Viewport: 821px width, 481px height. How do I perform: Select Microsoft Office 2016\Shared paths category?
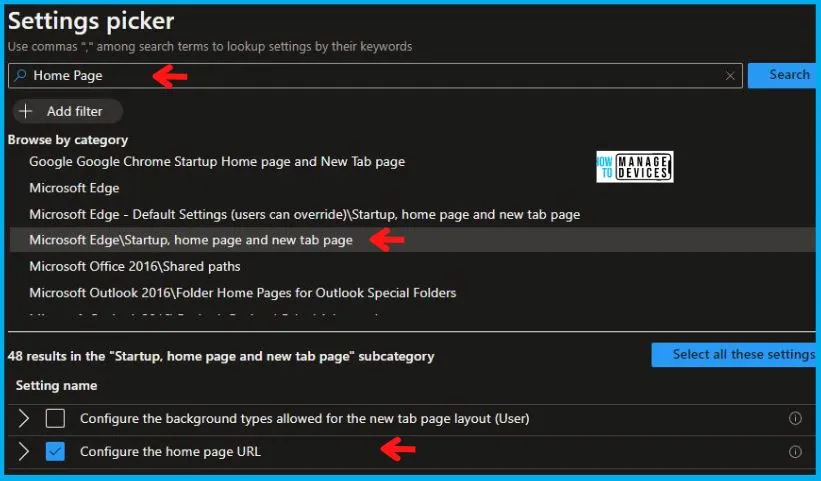point(135,266)
